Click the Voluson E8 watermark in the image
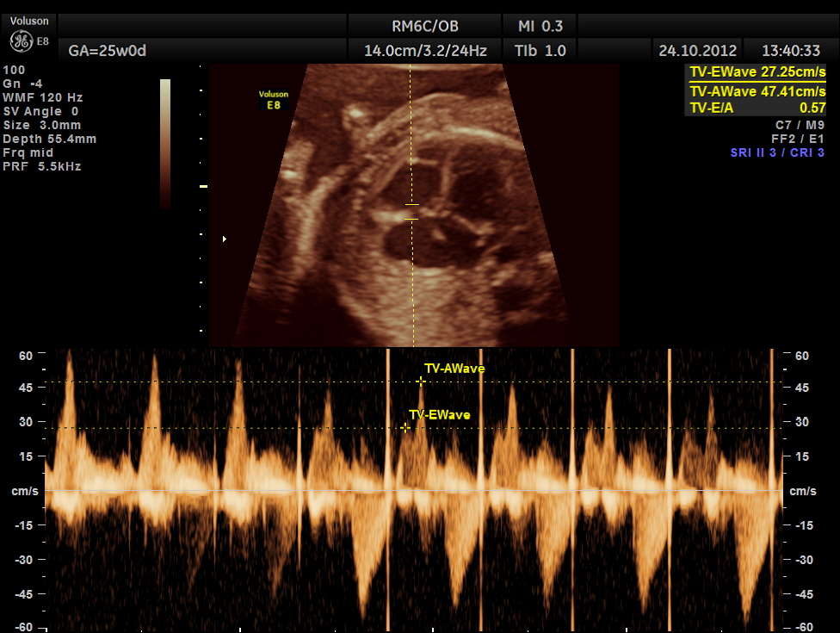The image size is (840, 633). click(x=273, y=100)
